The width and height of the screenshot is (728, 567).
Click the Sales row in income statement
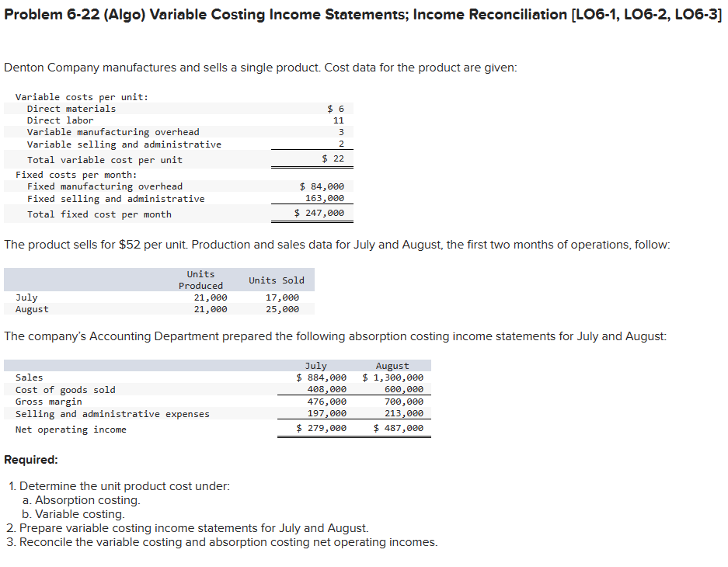(x=29, y=377)
